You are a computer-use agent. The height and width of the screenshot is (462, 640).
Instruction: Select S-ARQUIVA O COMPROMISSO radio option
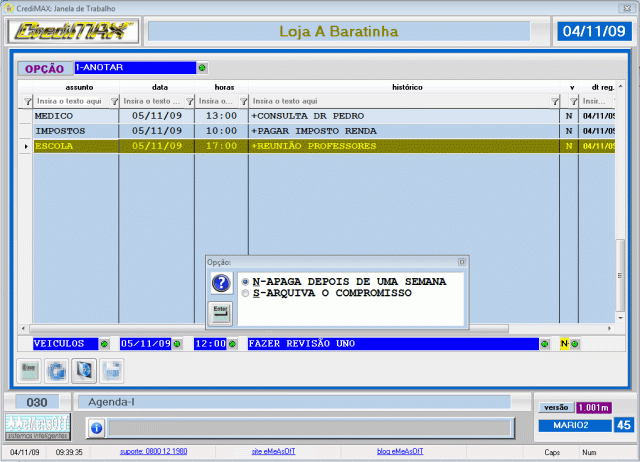pyautogui.click(x=245, y=293)
